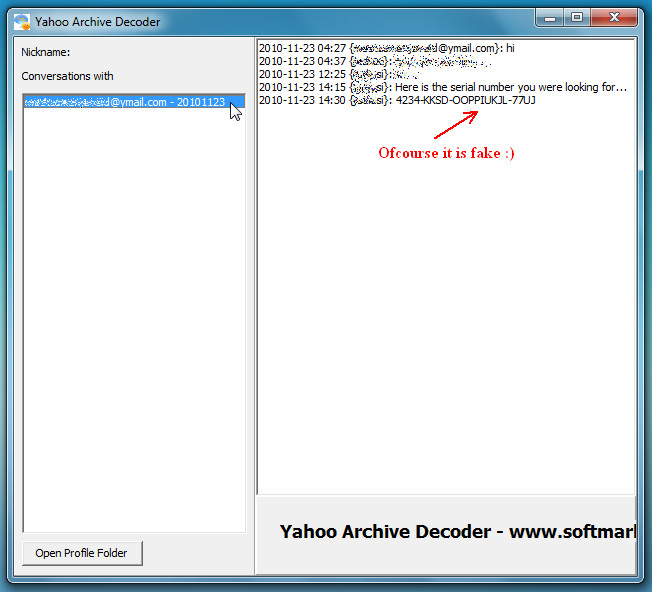Click the message line timestamped 2010-11-23 12:25
This screenshot has height=592, width=652.
coord(339,74)
